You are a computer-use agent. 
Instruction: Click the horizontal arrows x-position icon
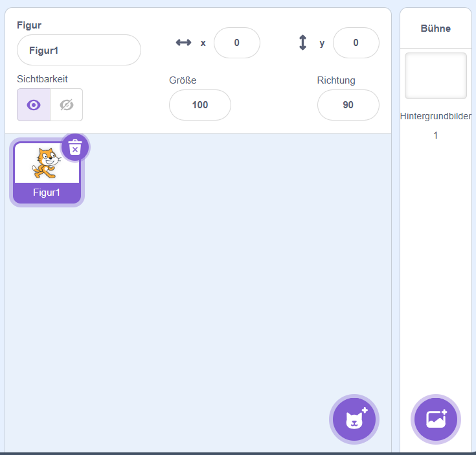tap(183, 43)
